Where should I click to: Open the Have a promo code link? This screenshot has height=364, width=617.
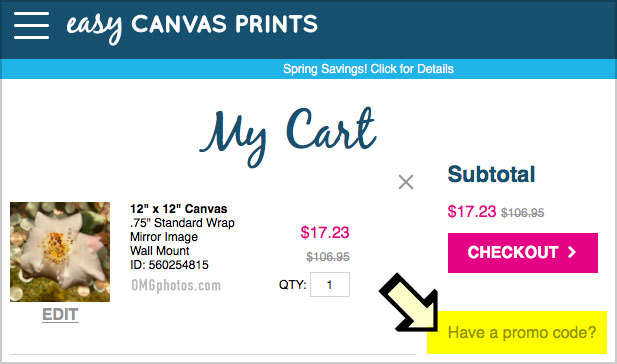pyautogui.click(x=522, y=333)
